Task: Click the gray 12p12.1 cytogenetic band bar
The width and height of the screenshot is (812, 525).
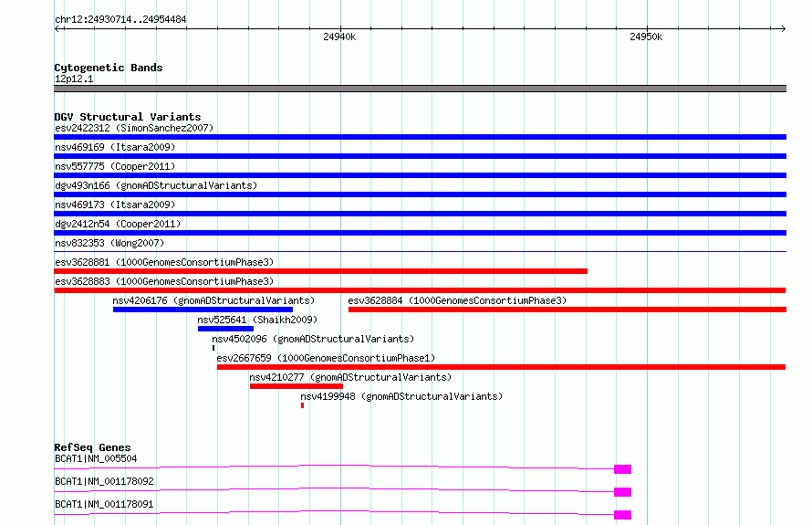Action: pyautogui.click(x=420, y=89)
